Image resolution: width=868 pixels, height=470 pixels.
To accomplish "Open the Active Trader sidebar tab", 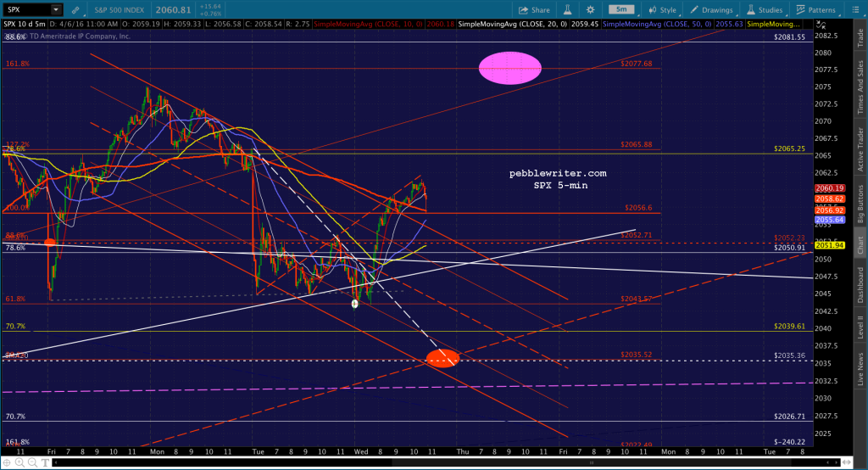I will 860,149.
